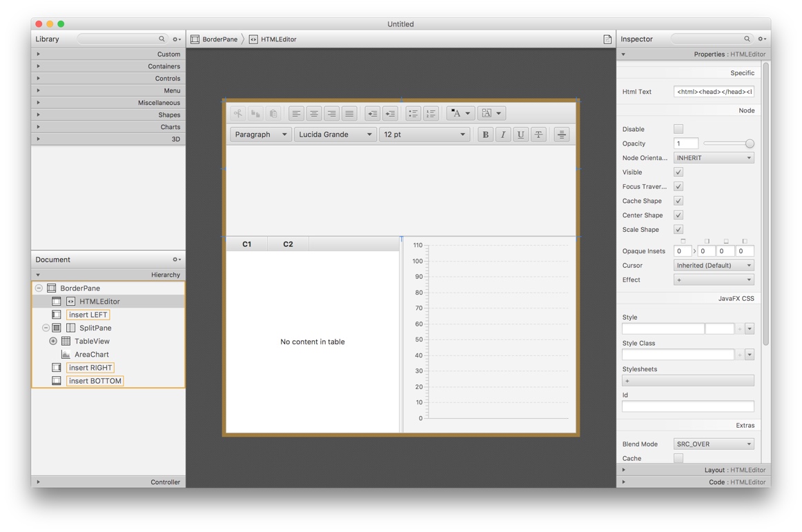Click the justify text icon
The height and width of the screenshot is (532, 802).
pyautogui.click(x=349, y=112)
